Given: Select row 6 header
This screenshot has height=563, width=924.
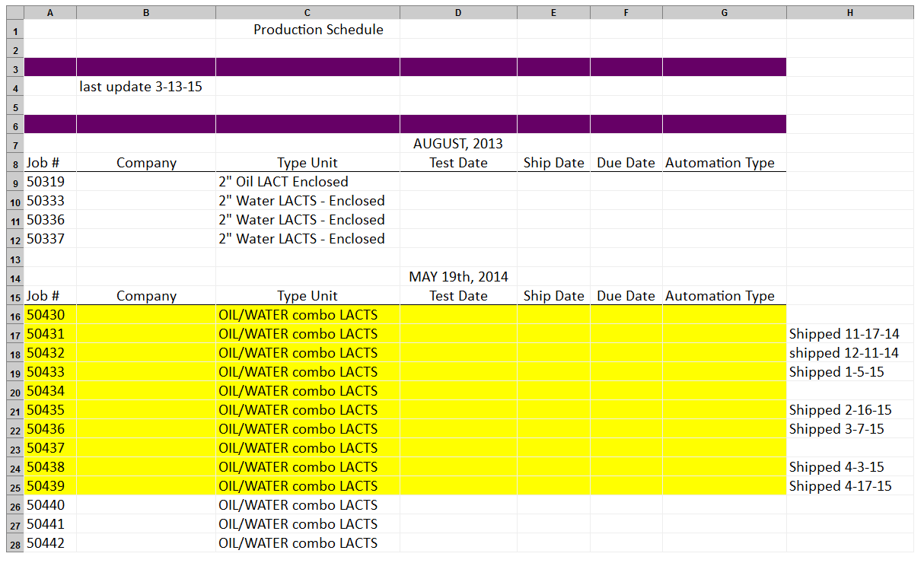Looking at the screenshot, I should 17,125.
